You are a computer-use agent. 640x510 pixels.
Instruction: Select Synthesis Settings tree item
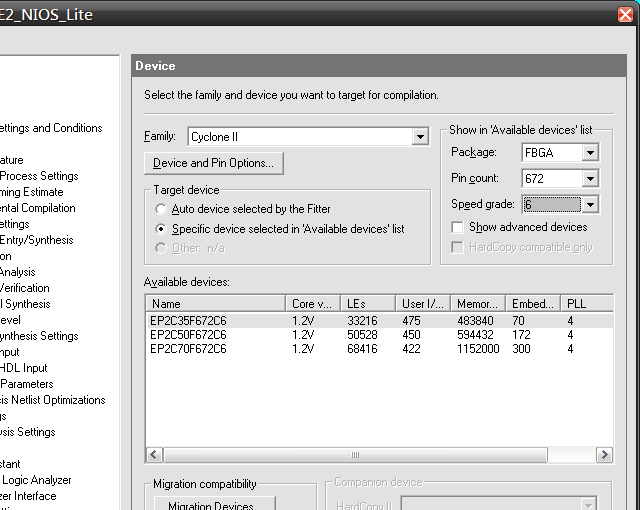point(39,336)
